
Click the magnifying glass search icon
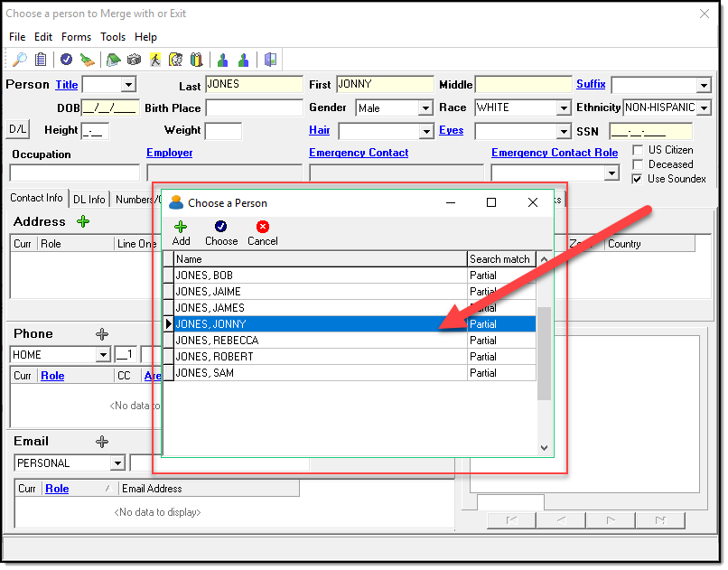pos(19,60)
